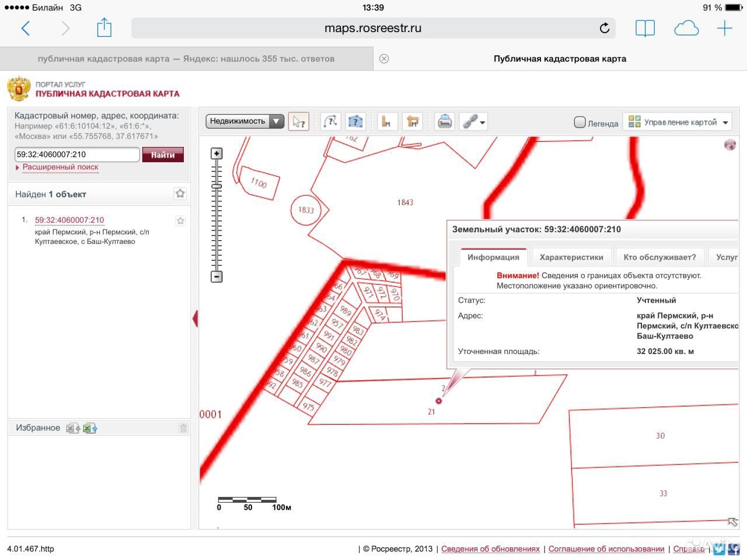Open the Характеристики popup tab
This screenshot has width=747, height=560.
(x=571, y=257)
